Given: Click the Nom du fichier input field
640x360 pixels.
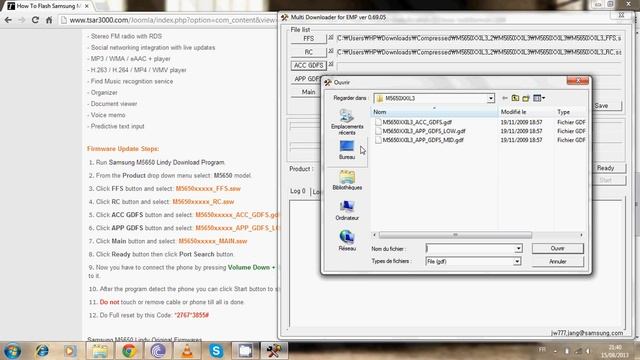Looking at the screenshot, I should point(470,249).
